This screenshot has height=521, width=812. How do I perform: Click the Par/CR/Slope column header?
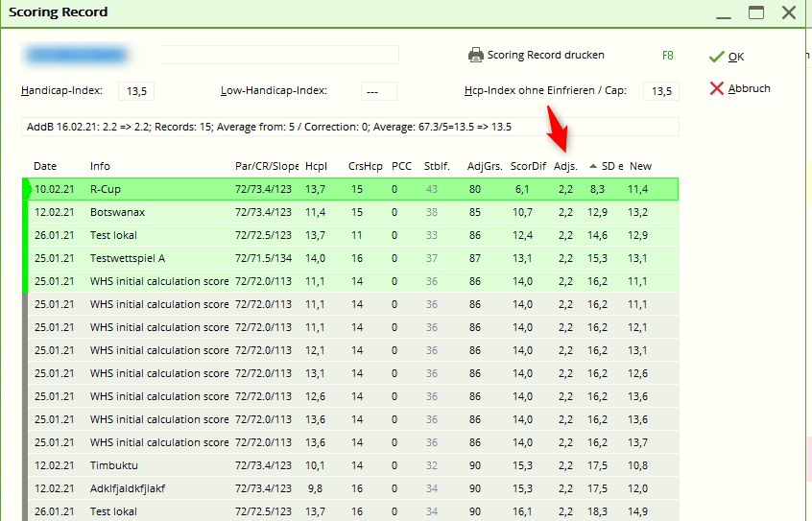pyautogui.click(x=266, y=166)
